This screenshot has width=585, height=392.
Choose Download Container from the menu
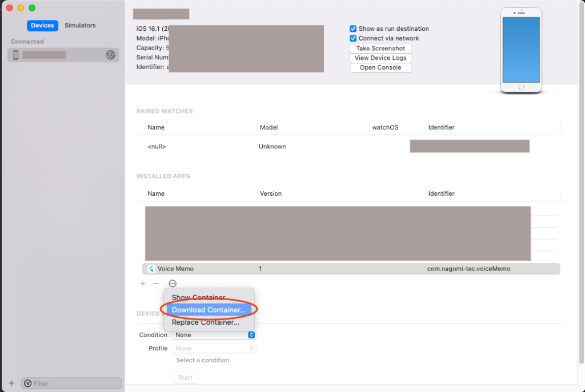coord(209,310)
